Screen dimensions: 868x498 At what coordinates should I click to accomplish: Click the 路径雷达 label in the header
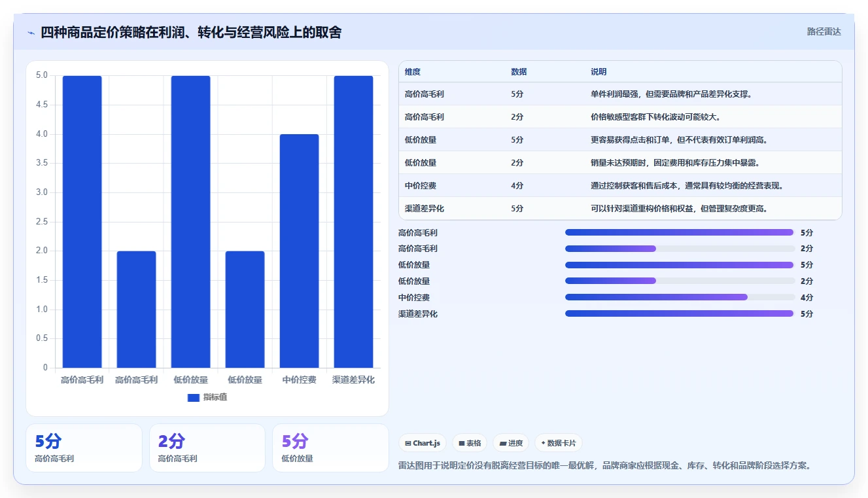pos(824,31)
